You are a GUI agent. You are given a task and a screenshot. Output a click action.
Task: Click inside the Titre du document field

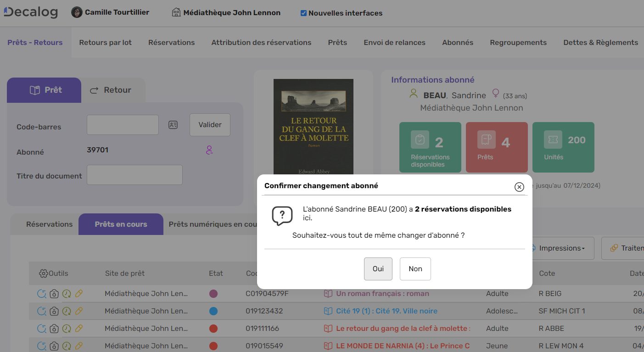(x=134, y=175)
